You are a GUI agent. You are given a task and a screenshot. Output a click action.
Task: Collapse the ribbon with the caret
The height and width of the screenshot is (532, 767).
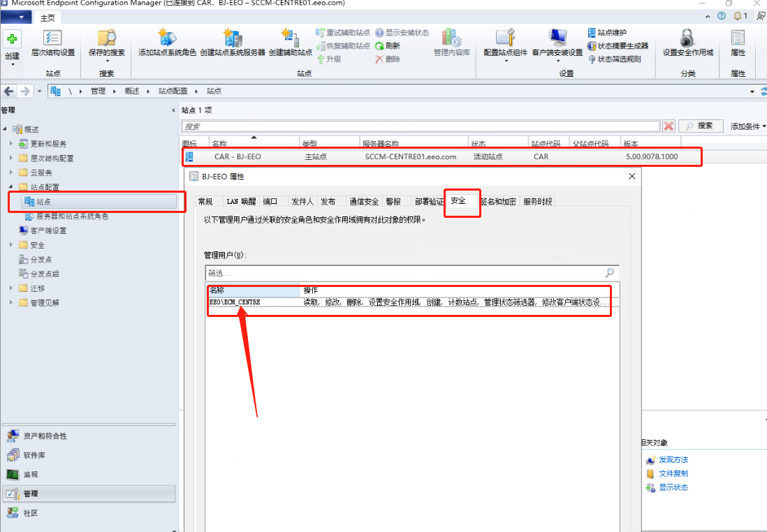click(708, 17)
